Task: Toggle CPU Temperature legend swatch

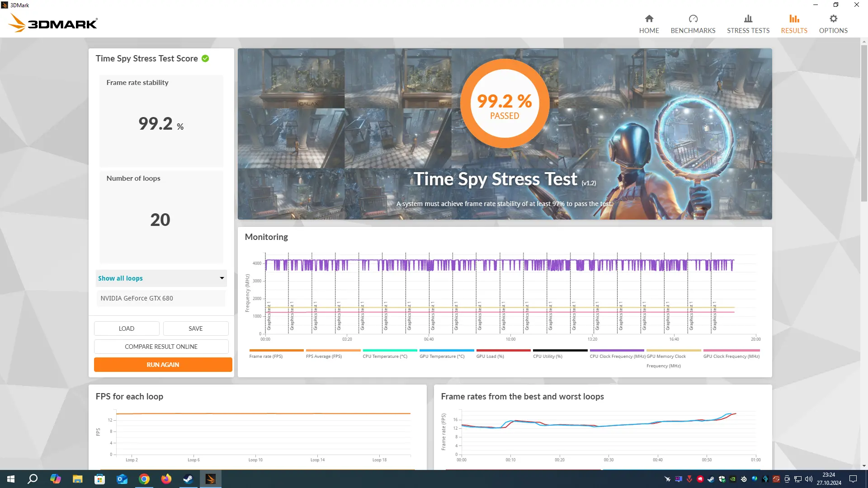Action: [390, 350]
